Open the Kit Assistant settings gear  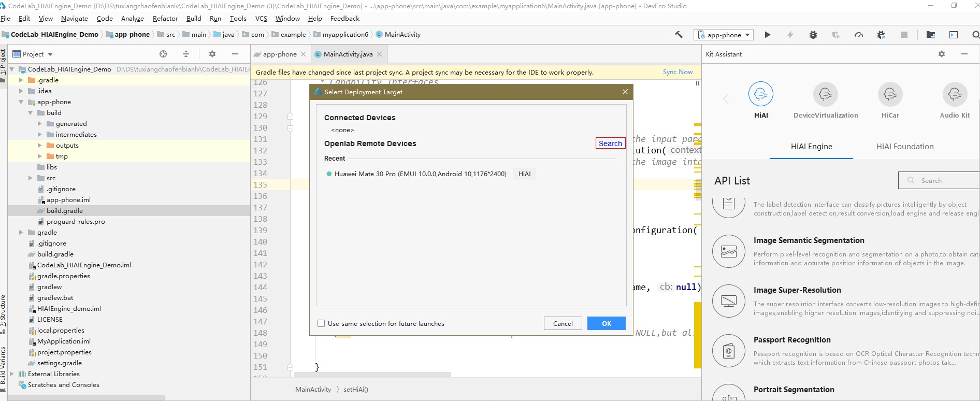click(x=942, y=54)
